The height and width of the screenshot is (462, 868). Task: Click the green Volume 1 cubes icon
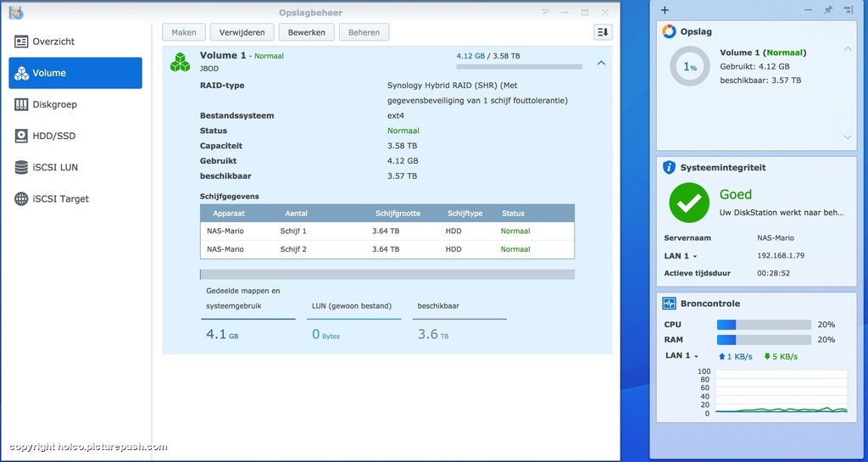180,63
